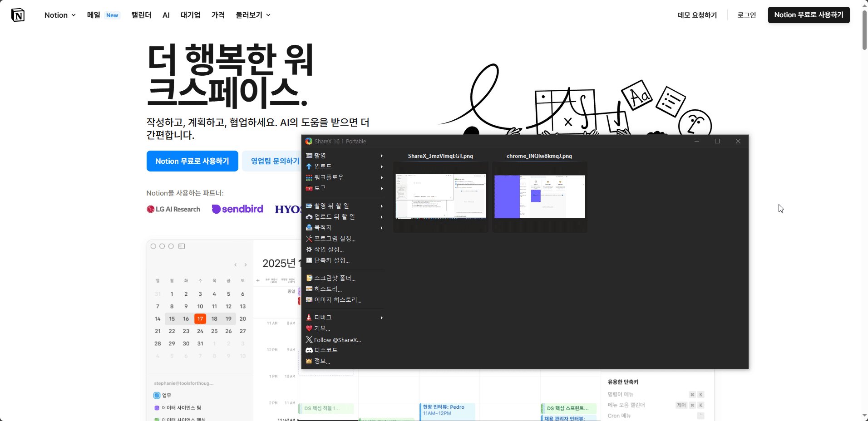
Task: Click the LG AI Research partner logo
Action: coord(173,209)
